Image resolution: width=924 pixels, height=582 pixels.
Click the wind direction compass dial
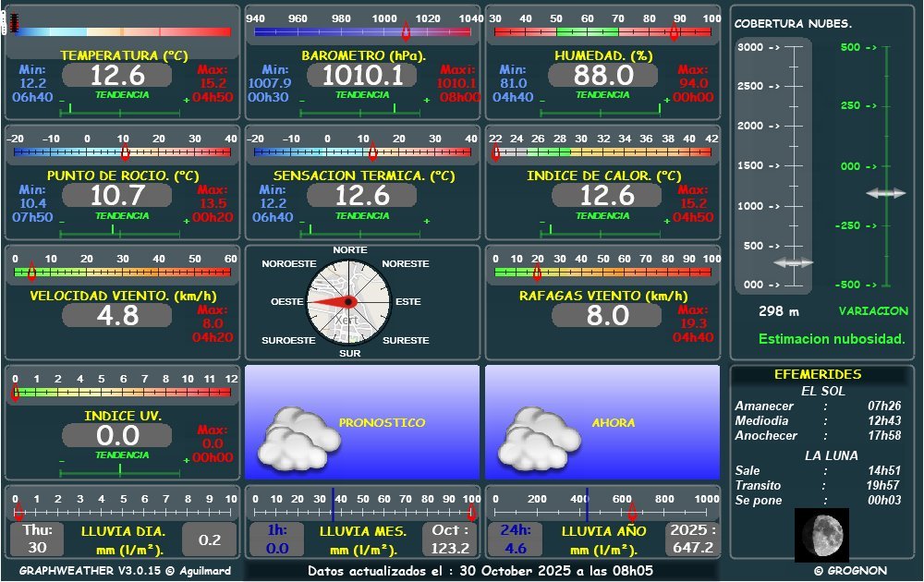point(349,301)
